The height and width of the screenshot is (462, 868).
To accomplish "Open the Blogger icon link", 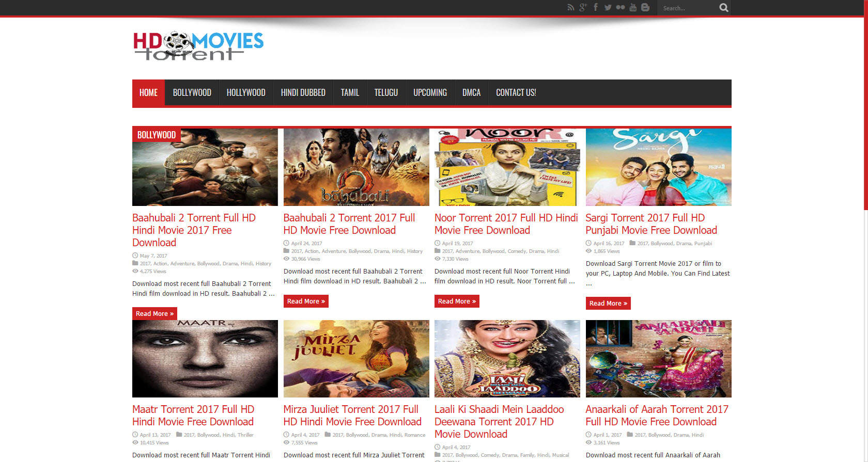I will pos(645,8).
